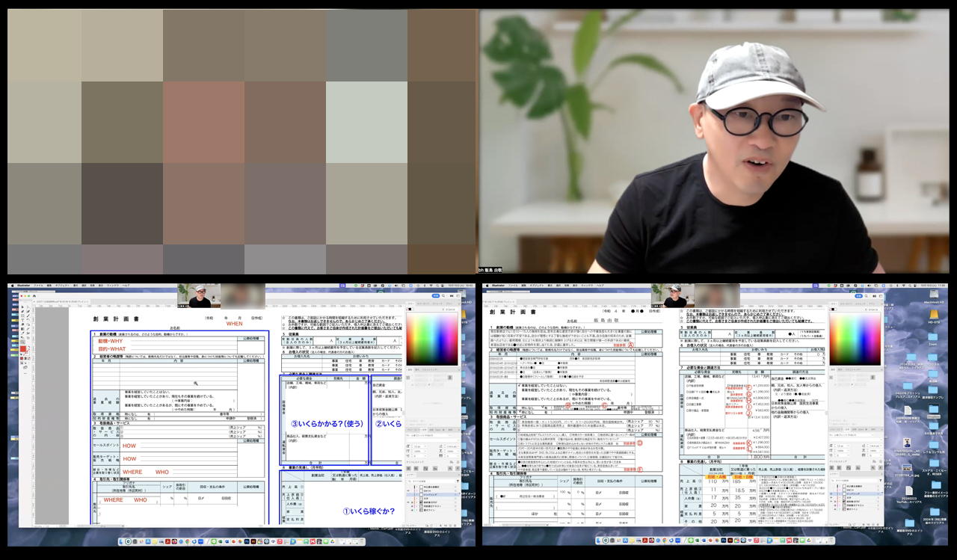Open ウィンドウ menu in right Illustrator window
This screenshot has width=957, height=560.
587,286
